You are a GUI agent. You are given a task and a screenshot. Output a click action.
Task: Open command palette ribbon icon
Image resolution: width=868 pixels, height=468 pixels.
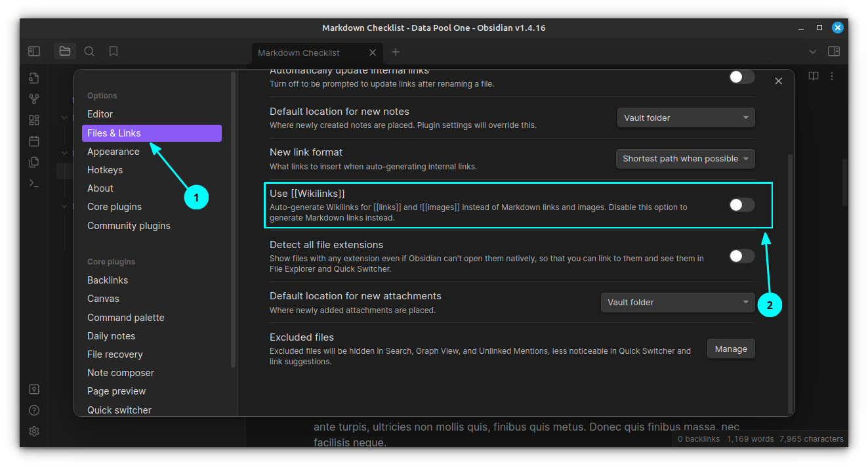click(34, 183)
